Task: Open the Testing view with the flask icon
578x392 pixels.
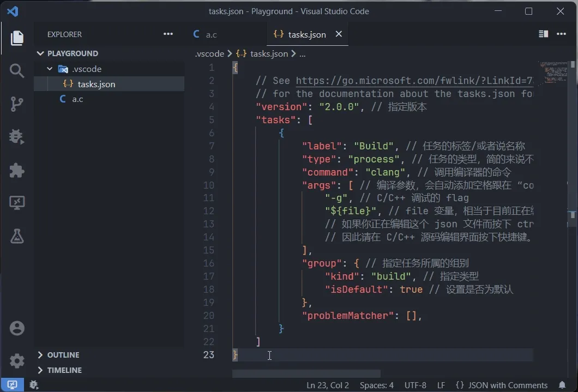Action: tap(17, 237)
